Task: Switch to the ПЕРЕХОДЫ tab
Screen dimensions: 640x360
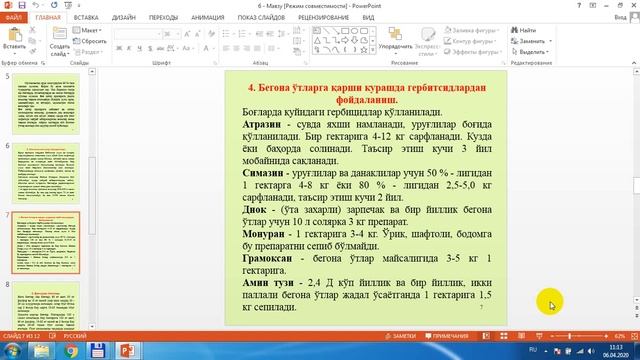Action: coord(163,18)
